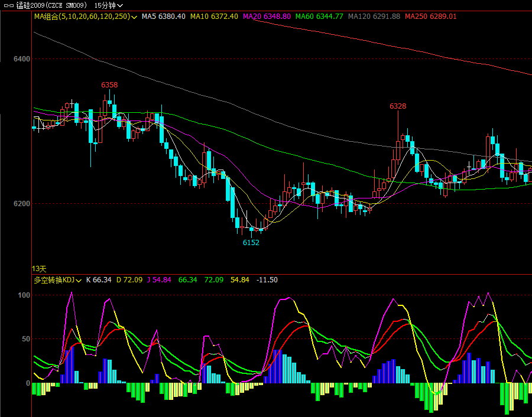Click the 6358 high price label
Image resolution: width=532 pixels, height=417 pixels.
point(109,84)
